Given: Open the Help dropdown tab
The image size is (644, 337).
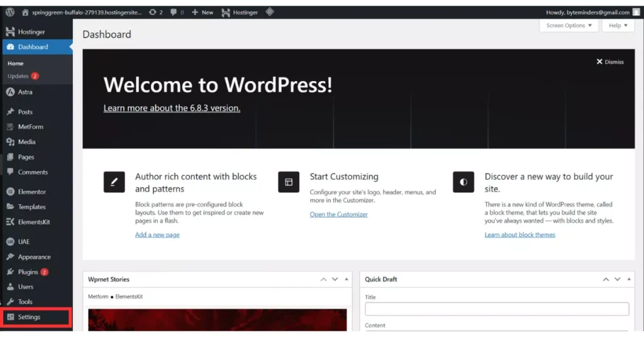Looking at the screenshot, I should click(618, 26).
